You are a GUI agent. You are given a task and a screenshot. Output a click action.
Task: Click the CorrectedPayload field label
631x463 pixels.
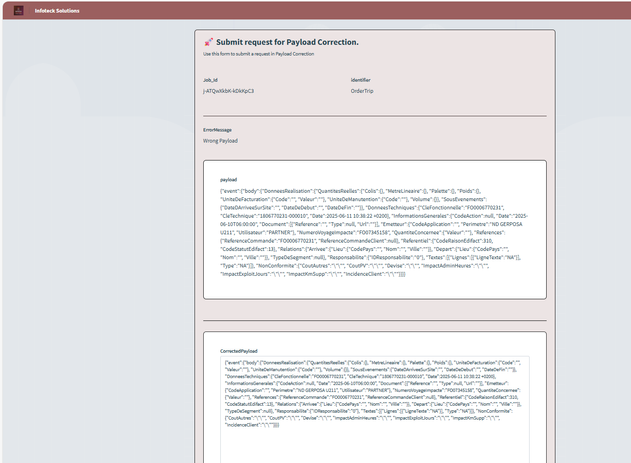click(x=240, y=351)
